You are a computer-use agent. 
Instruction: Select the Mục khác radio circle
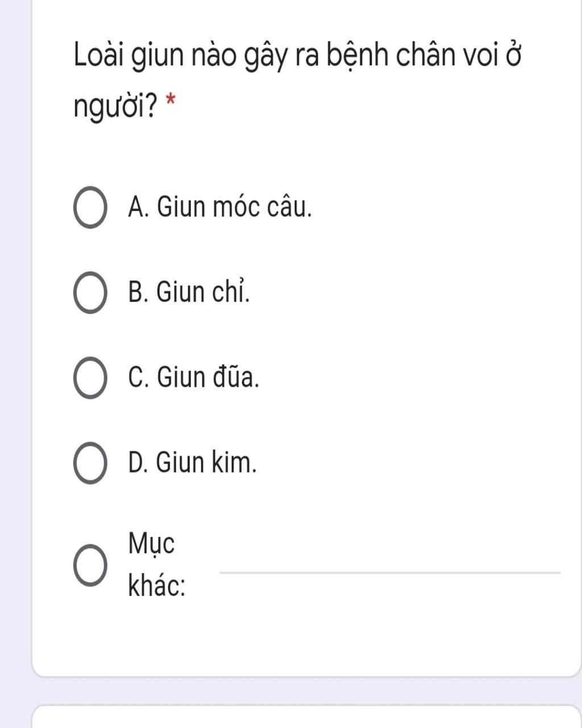pos(90,565)
